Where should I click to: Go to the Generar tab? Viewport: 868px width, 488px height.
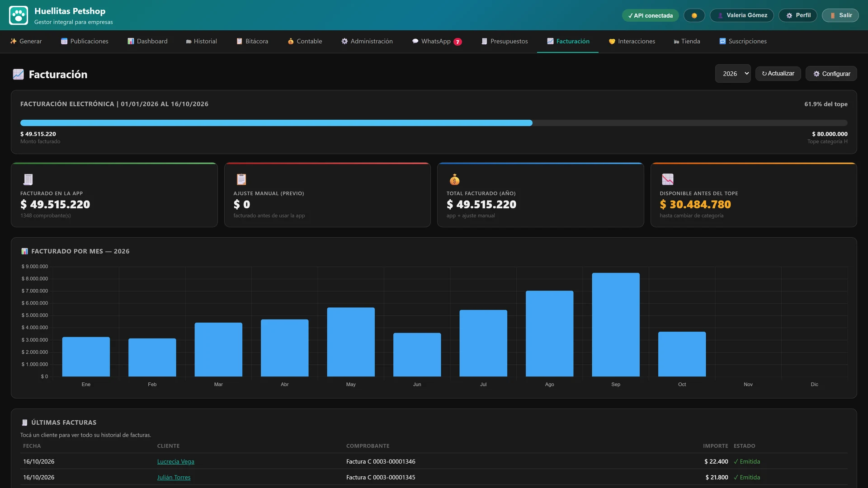click(26, 41)
